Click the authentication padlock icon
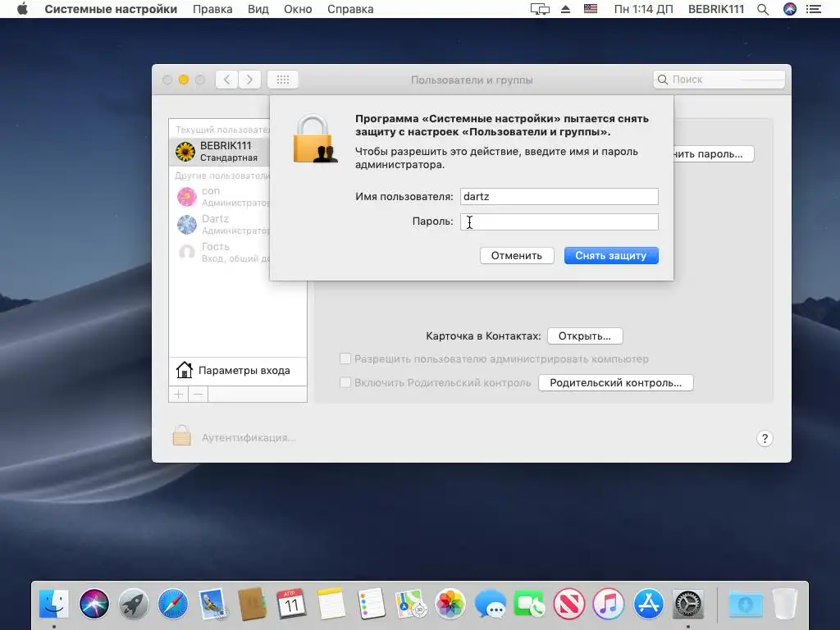This screenshot has width=840, height=630. pyautogui.click(x=181, y=436)
